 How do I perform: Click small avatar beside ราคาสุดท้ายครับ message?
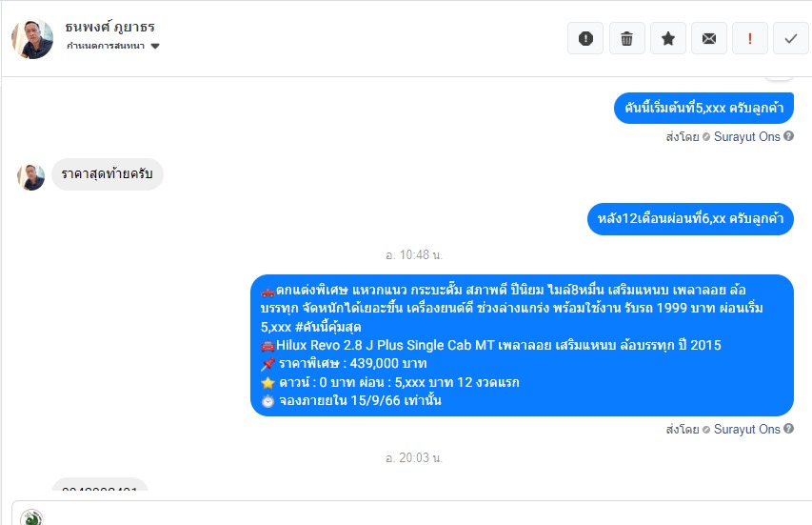(31, 176)
